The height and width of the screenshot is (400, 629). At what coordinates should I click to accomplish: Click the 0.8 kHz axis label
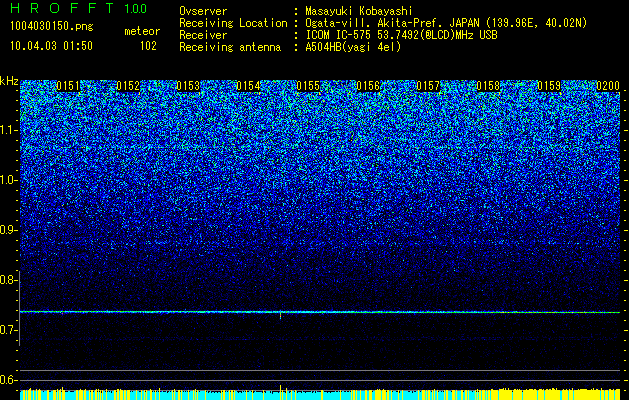pyautogui.click(x=8, y=280)
